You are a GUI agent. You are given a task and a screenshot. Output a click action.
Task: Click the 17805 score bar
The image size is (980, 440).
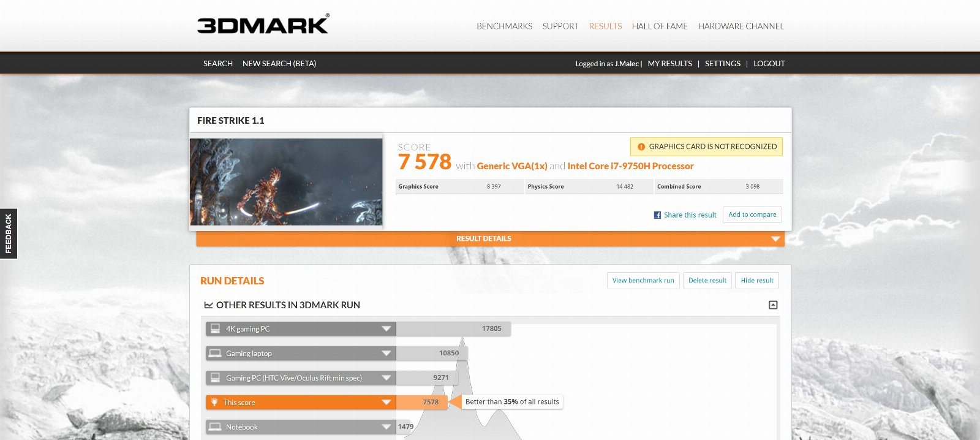point(453,329)
